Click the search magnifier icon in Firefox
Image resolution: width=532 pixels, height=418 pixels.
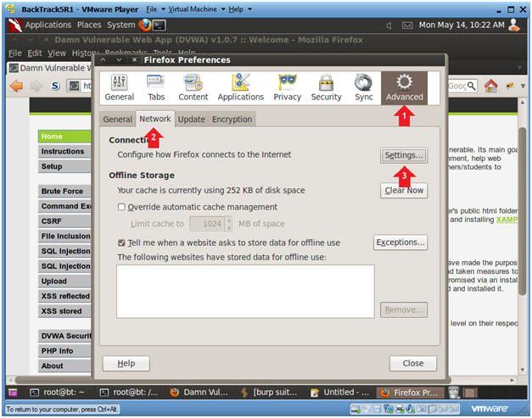point(471,86)
